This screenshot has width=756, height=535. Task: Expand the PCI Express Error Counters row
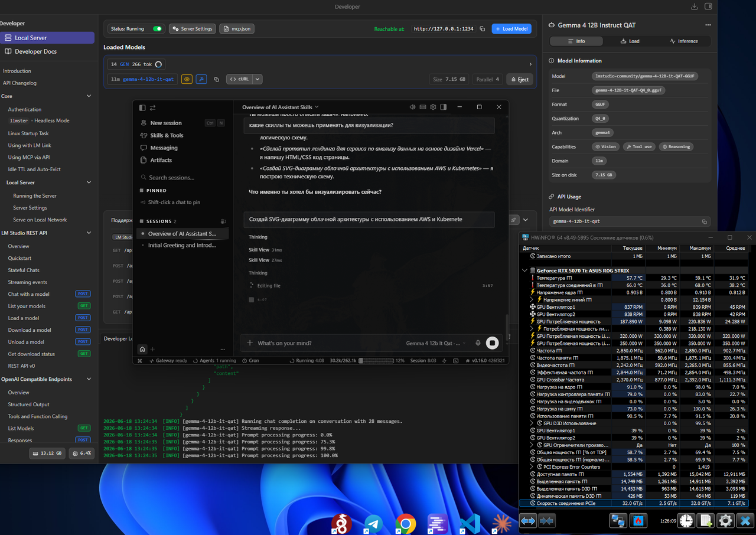point(532,467)
